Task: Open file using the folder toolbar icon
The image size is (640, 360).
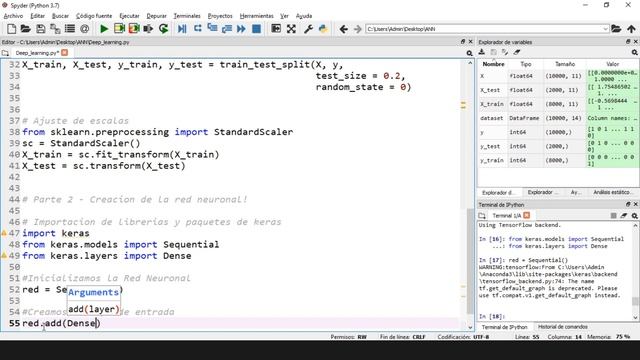Action: tap(26, 29)
